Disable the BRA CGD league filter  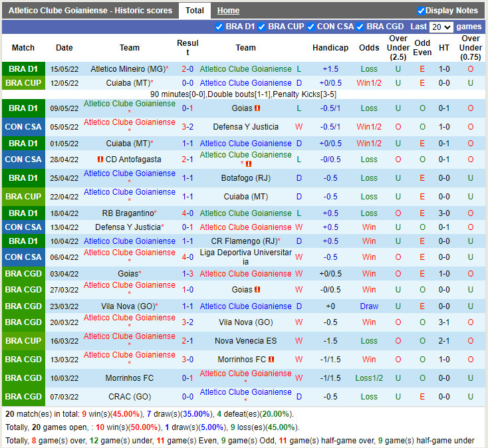coord(360,27)
